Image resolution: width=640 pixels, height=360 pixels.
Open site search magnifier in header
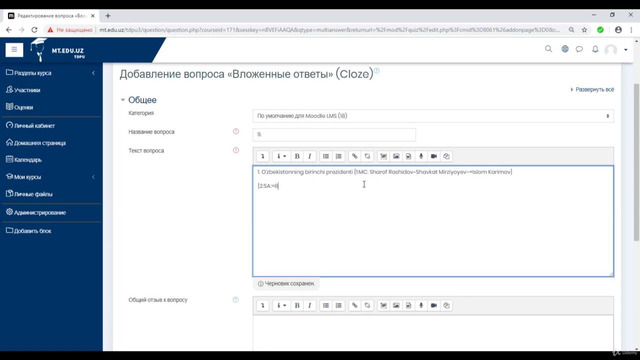tap(548, 49)
